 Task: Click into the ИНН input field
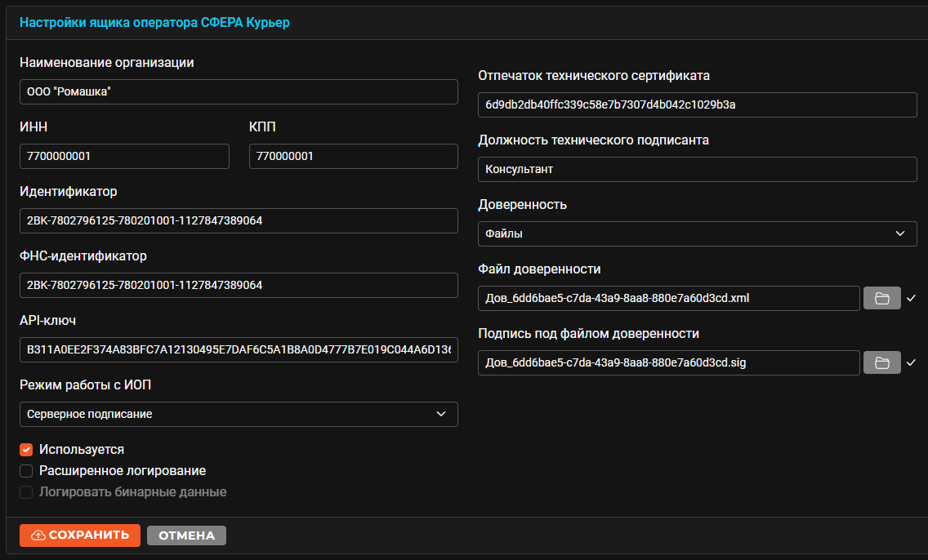(124, 156)
